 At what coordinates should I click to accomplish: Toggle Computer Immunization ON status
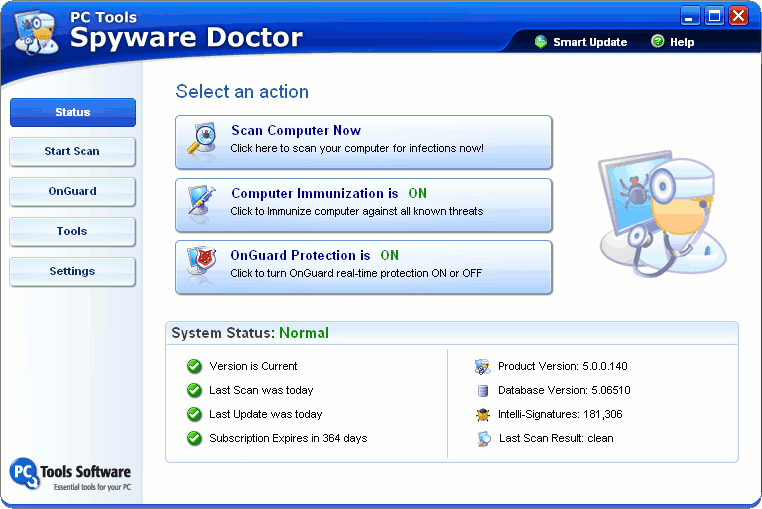(417, 194)
